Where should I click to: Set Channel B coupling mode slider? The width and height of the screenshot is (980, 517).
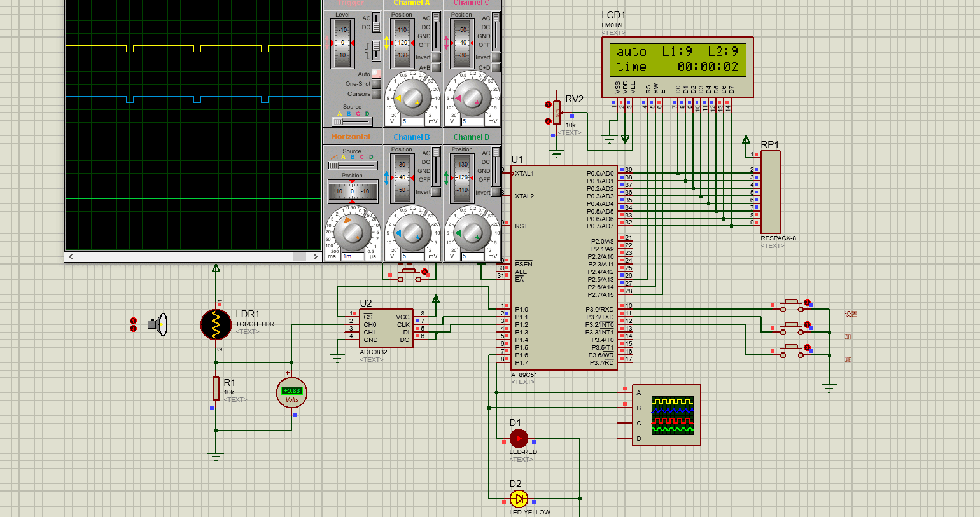pyautogui.click(x=436, y=167)
